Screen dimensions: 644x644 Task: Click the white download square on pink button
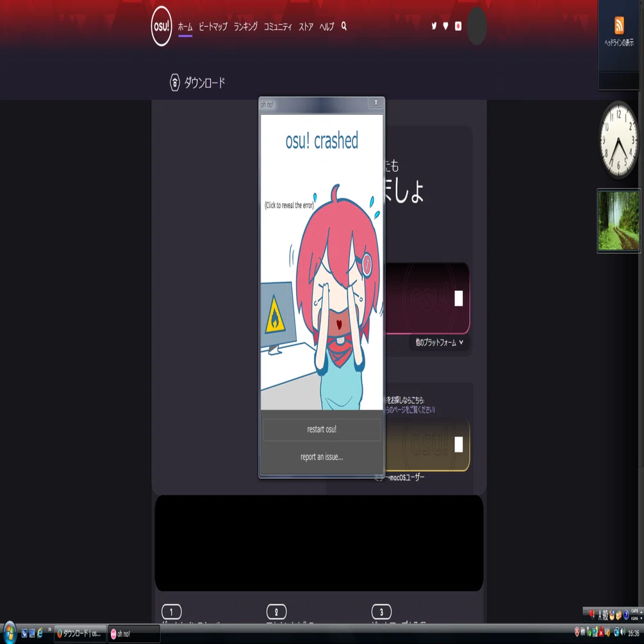459,298
